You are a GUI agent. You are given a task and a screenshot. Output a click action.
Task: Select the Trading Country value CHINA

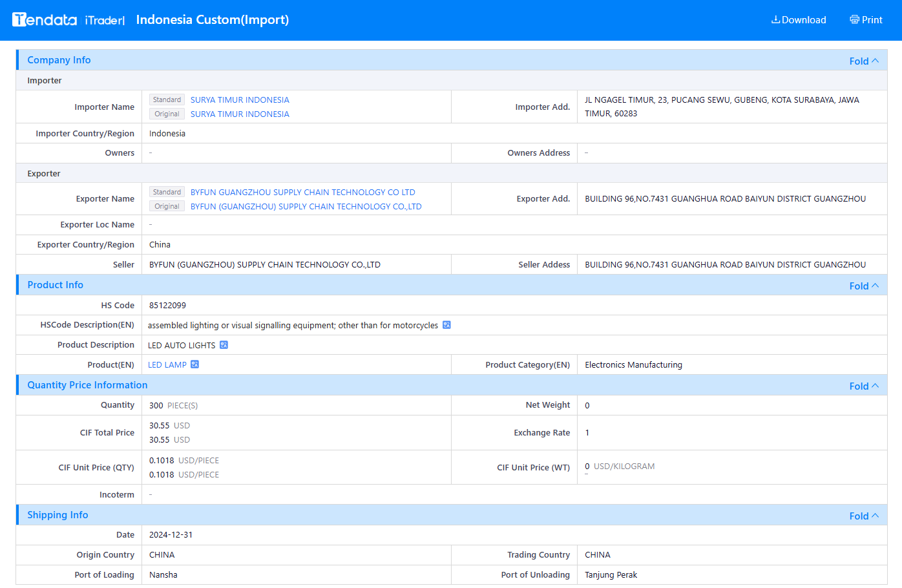click(x=598, y=554)
